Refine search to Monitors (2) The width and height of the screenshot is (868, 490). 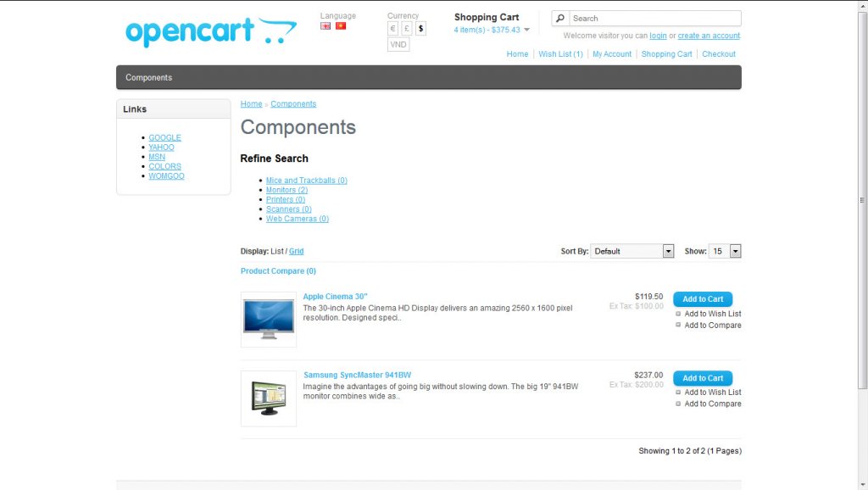click(x=287, y=190)
